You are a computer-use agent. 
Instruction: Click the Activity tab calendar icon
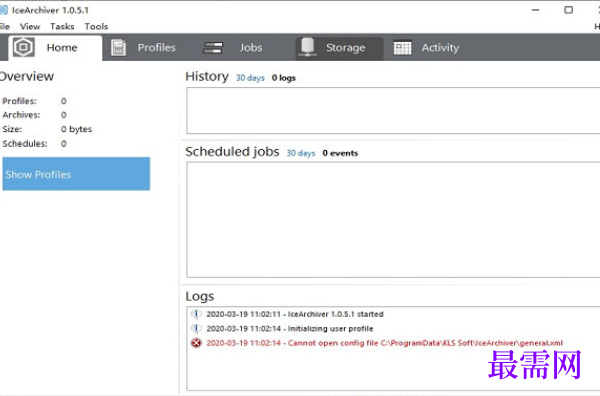coord(403,47)
